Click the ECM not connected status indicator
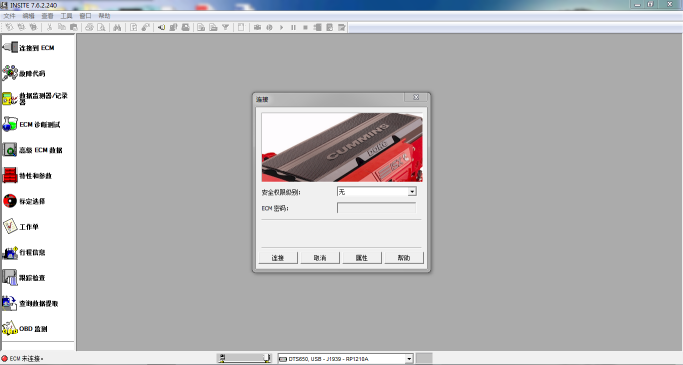The image size is (683, 365). pos(22,358)
